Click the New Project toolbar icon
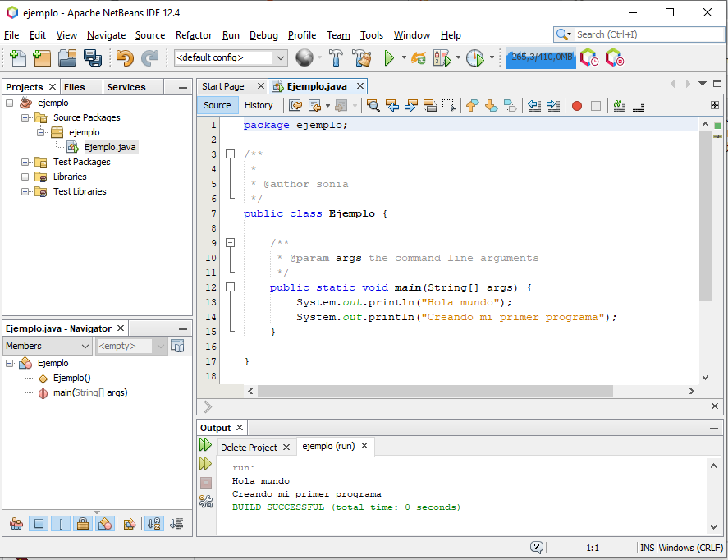This screenshot has height=560, width=728. coord(42,58)
